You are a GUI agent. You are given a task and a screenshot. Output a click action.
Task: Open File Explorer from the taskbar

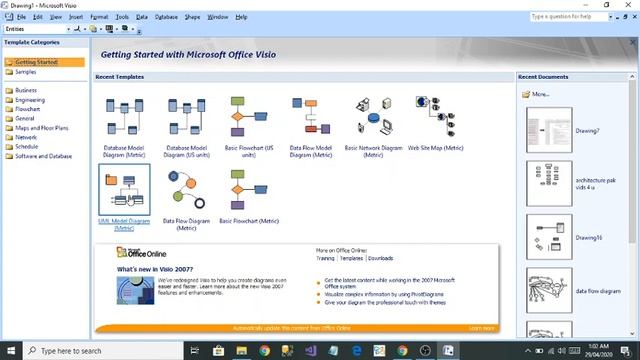[242, 351]
